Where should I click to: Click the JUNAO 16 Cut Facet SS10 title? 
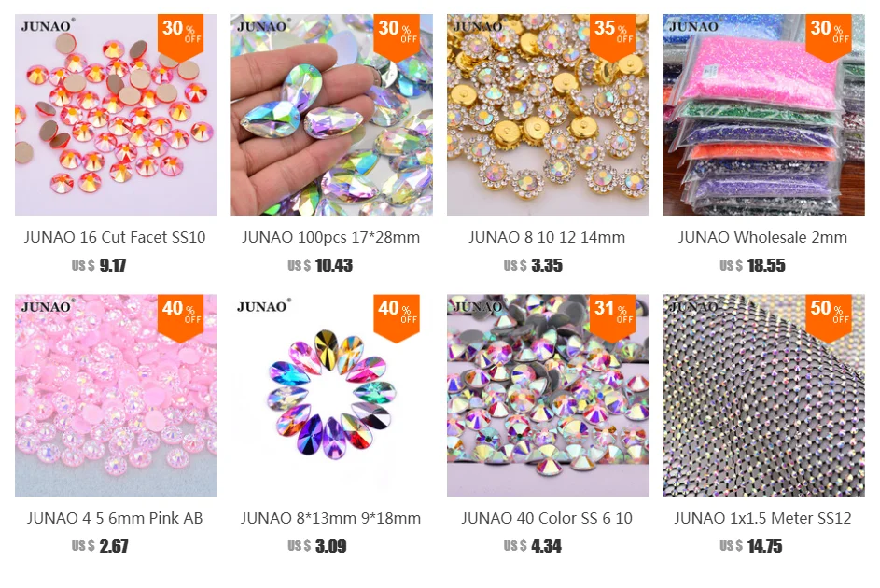[115, 237]
